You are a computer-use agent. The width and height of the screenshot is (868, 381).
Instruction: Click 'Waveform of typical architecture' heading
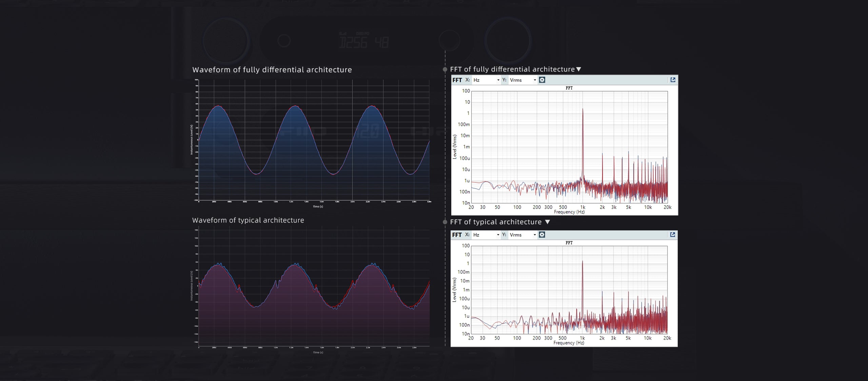pos(248,220)
